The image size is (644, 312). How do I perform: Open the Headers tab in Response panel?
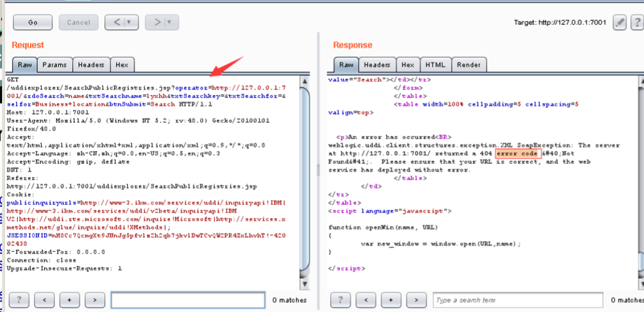pos(376,65)
